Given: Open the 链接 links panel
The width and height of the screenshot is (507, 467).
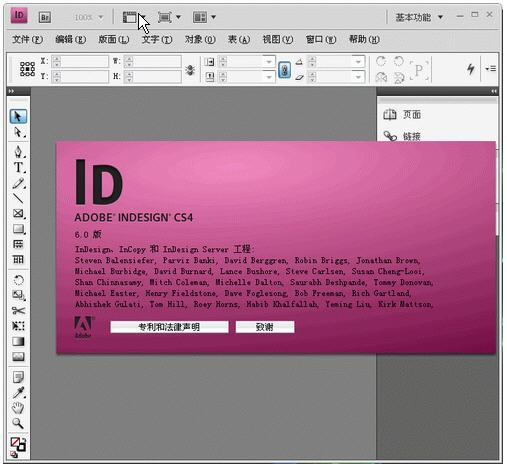Looking at the screenshot, I should point(403,136).
